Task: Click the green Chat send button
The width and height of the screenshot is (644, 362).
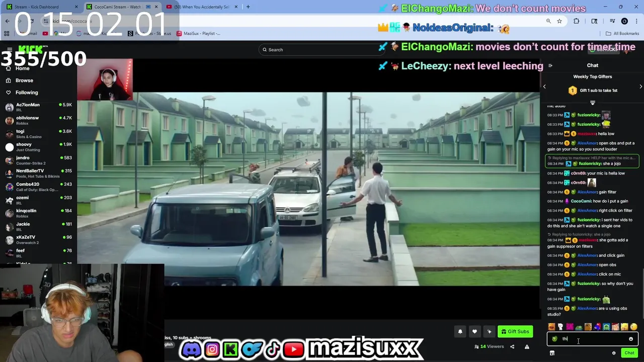Action: tap(629, 353)
